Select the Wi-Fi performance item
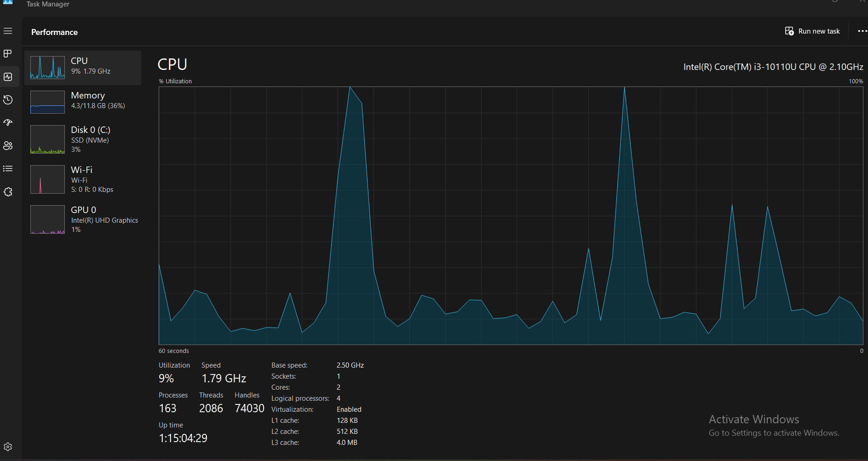Screen dimensions: 868x461 83,179
